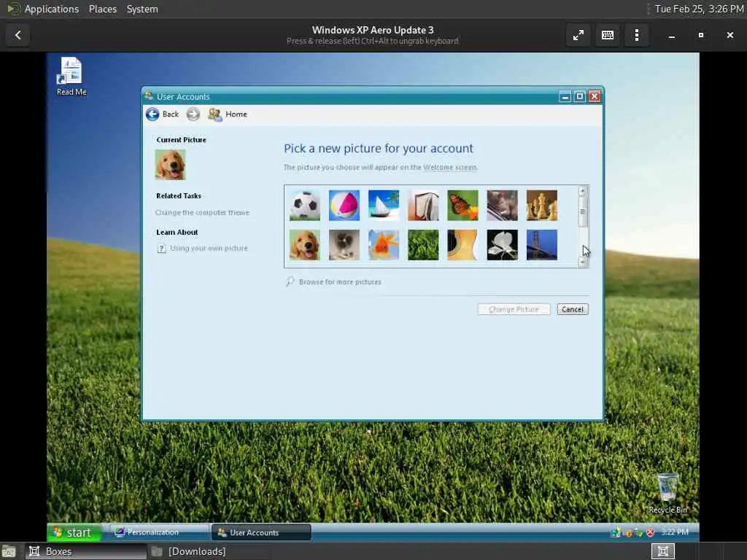Image resolution: width=747 pixels, height=560 pixels.
Task: Pick the sailboat account picture
Action: point(384,206)
